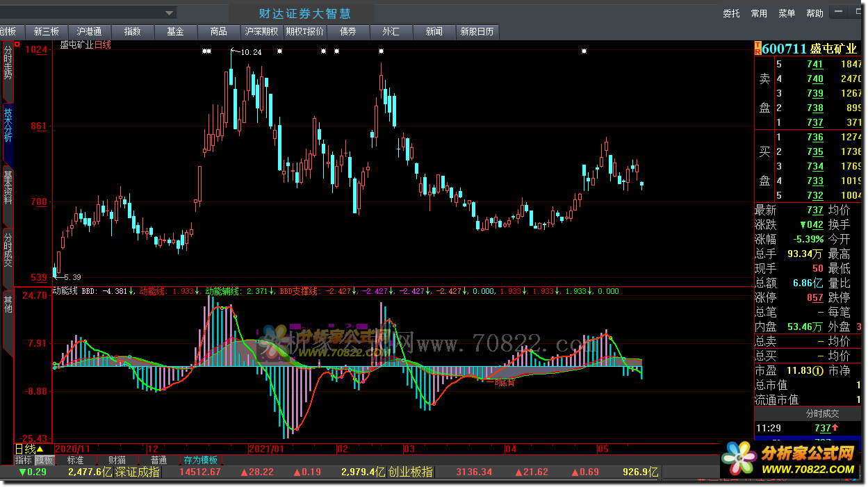Click the 2020/11 date on the time axis
Screen dimensions: 868x487
pos(72,449)
